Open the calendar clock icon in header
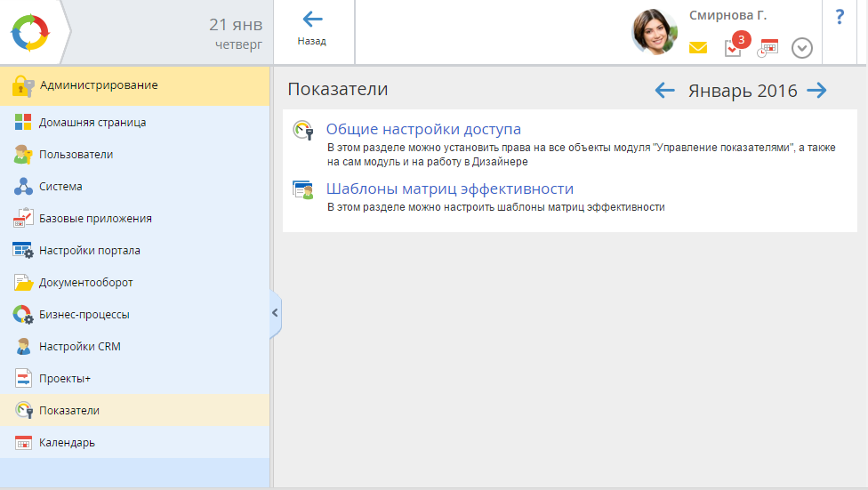 point(768,48)
